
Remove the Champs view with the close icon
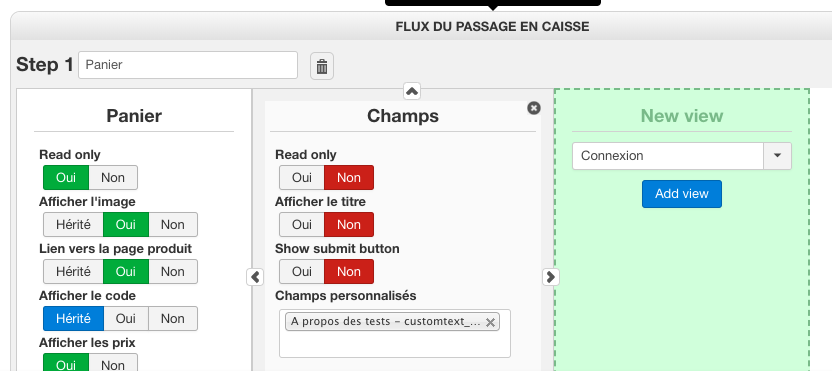534,108
